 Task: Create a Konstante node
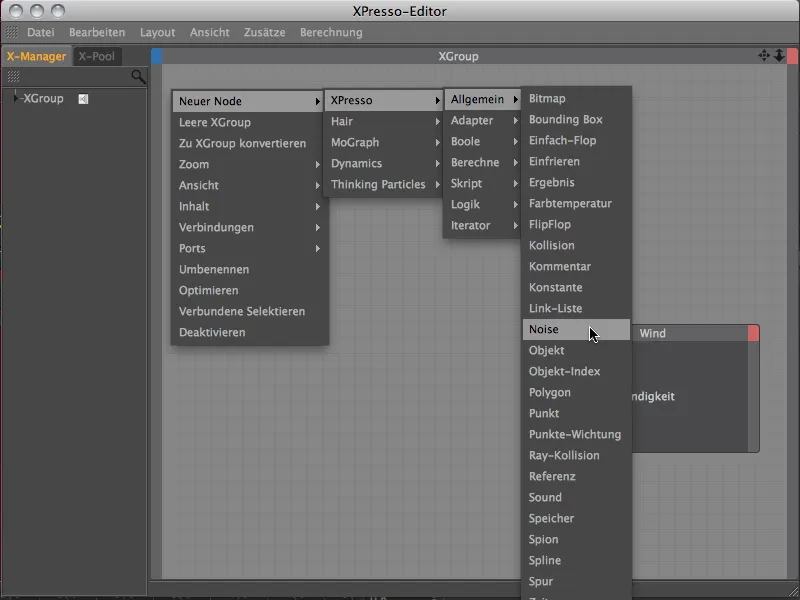[576, 287]
